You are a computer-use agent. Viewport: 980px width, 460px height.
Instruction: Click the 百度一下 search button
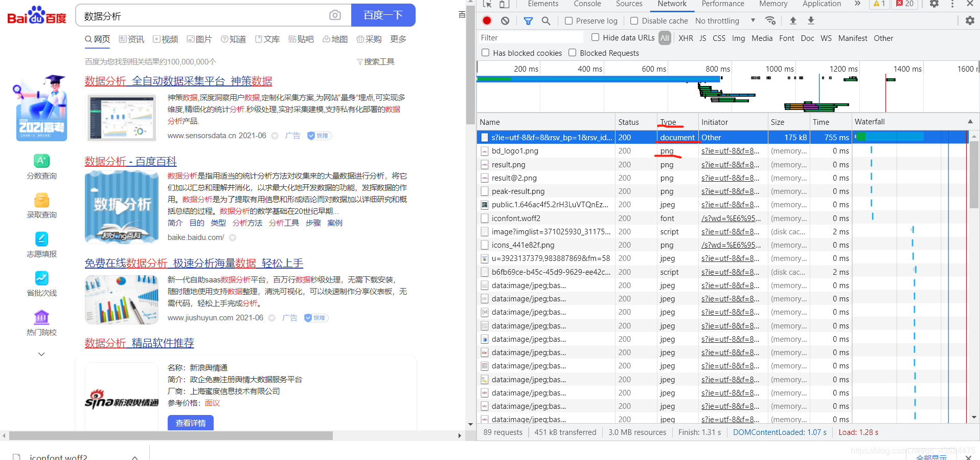383,15
